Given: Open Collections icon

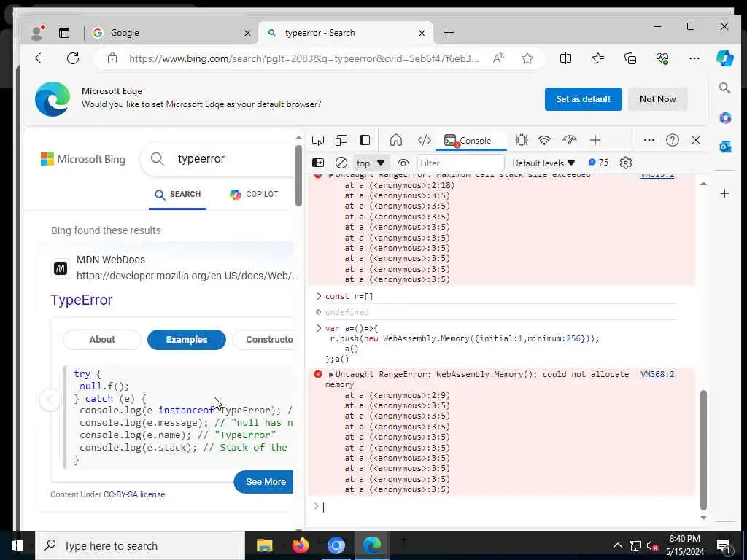Looking at the screenshot, I should pyautogui.click(x=630, y=58).
